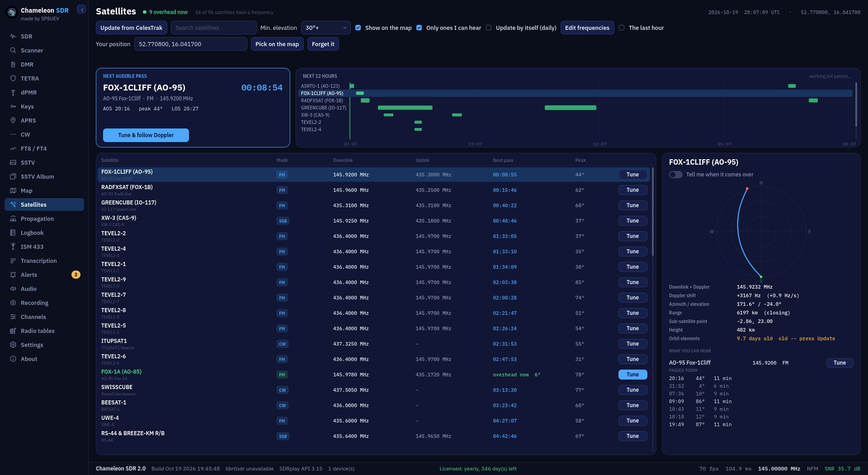Click Tune & follow Doppler button
Screen dimensions: 868x475
(146, 135)
